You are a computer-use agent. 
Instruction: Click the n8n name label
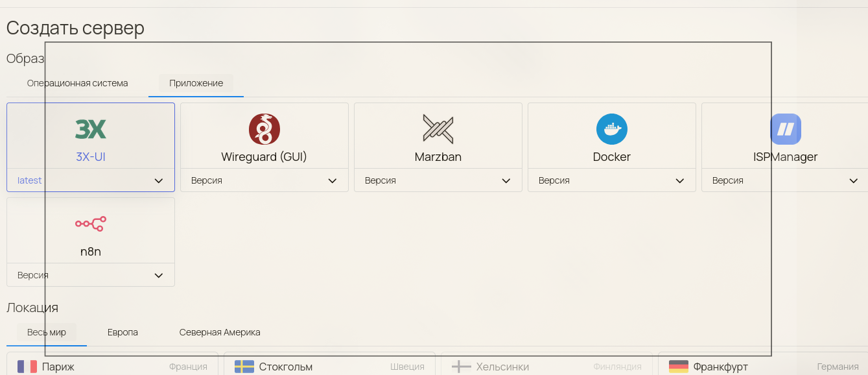click(x=91, y=252)
